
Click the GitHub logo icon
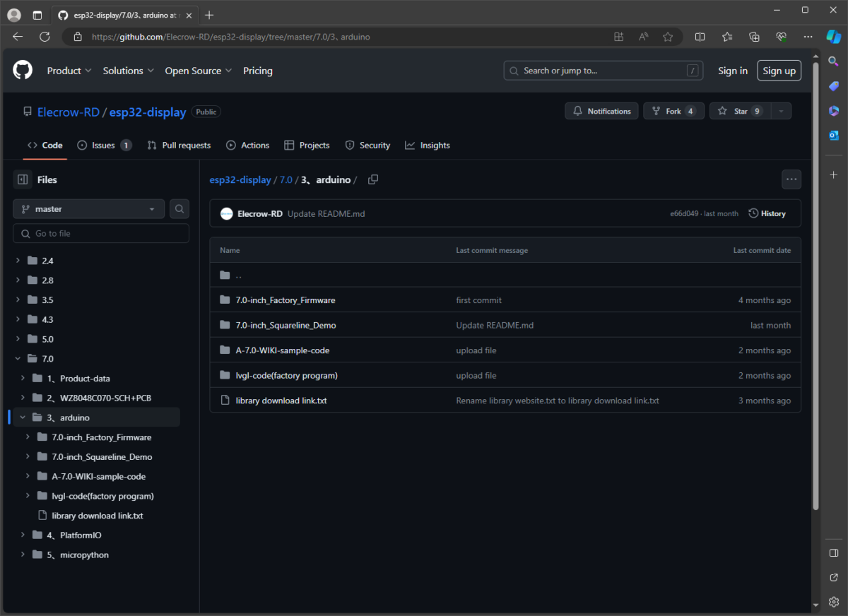(x=23, y=71)
